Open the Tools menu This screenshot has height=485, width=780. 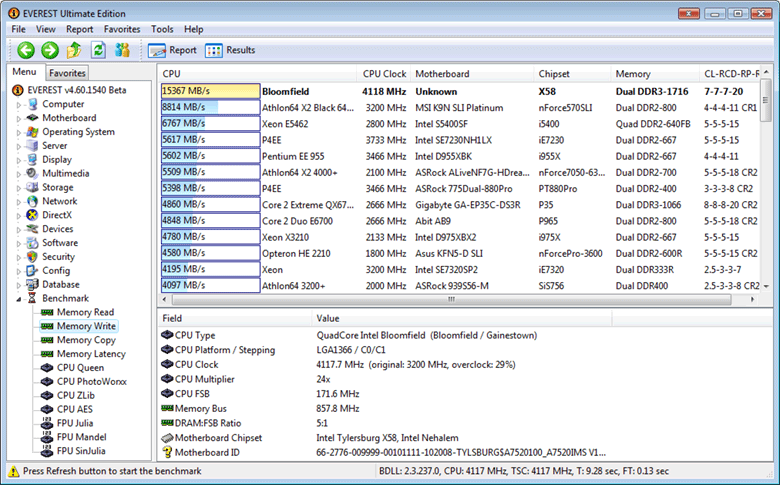tap(162, 29)
